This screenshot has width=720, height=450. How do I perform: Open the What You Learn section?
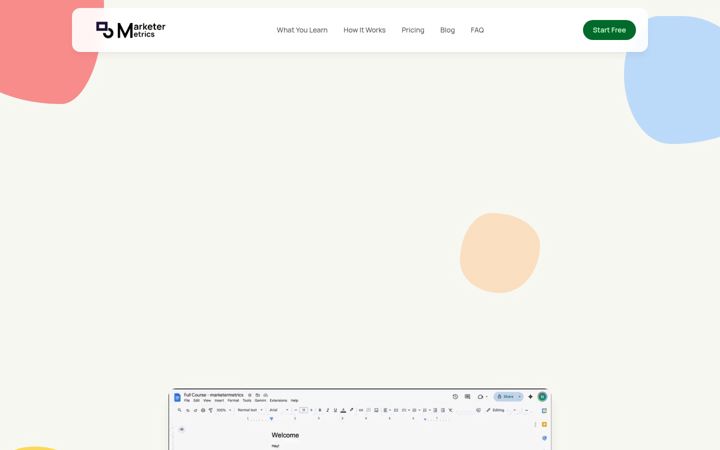pos(302,30)
